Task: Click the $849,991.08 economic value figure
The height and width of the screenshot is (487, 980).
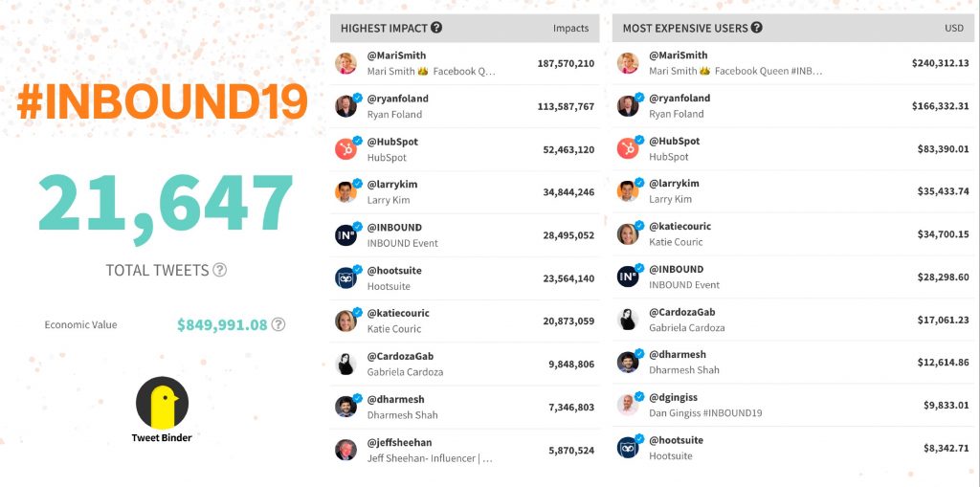Action: 222,325
